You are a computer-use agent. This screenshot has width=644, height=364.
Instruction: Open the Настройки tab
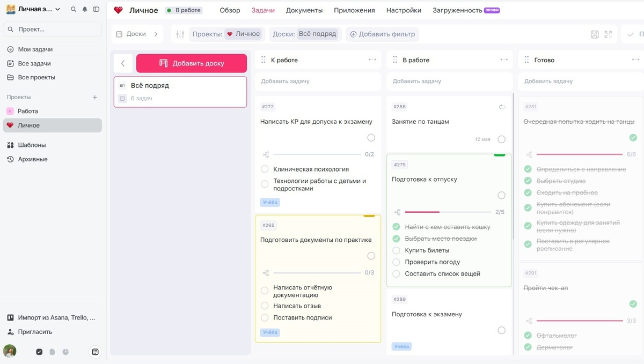coord(404,10)
